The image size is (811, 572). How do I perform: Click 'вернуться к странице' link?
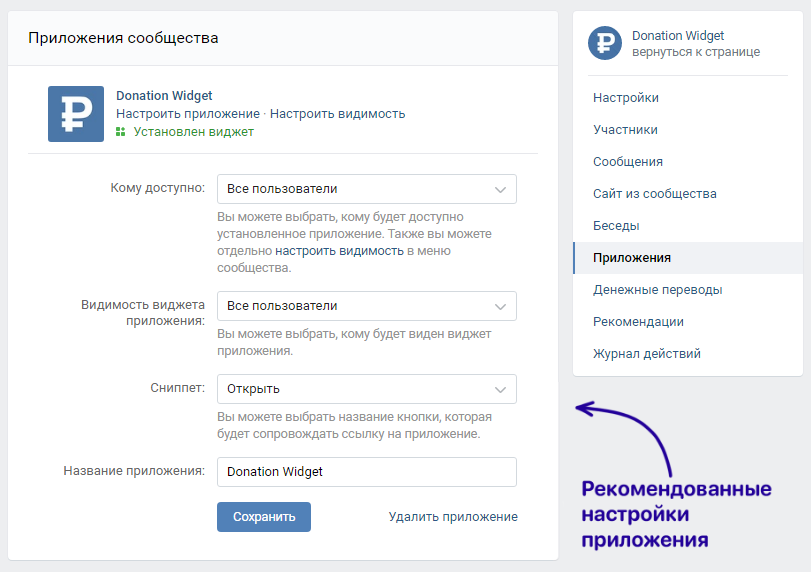(x=696, y=52)
